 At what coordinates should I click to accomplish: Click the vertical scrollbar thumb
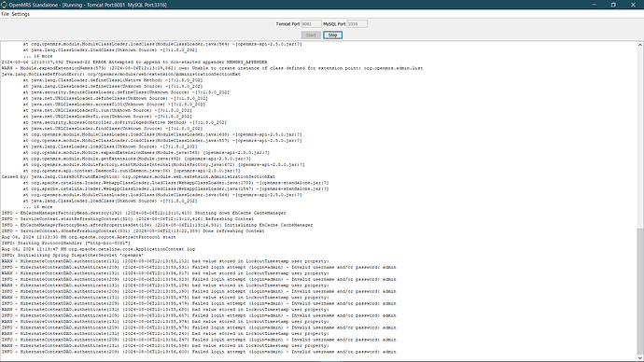pos(640,291)
